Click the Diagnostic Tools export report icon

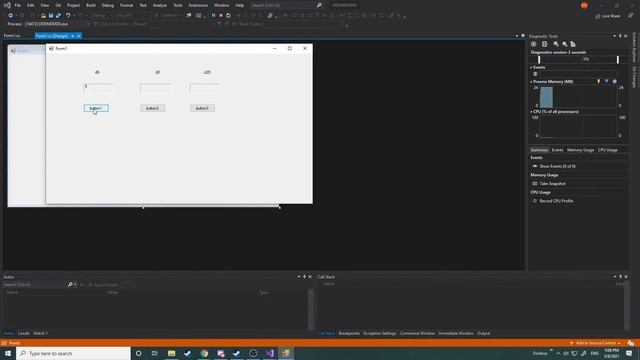(x=544, y=44)
